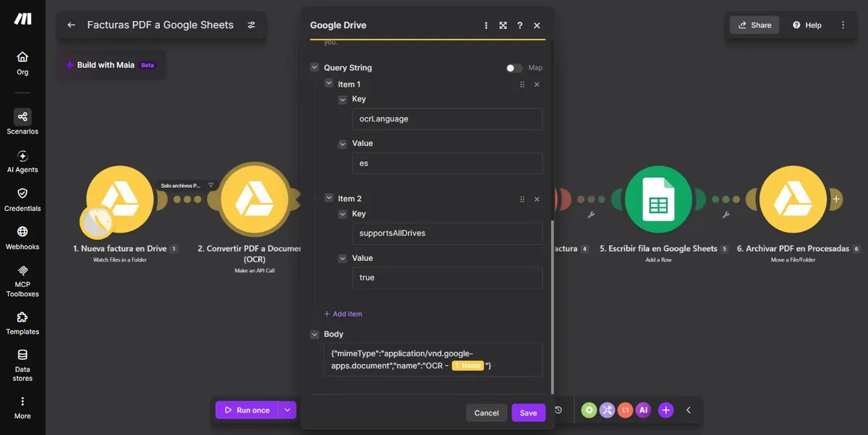Viewport: 868px width, 435px height.
Task: Open help for Google Drive module
Action: (519, 25)
